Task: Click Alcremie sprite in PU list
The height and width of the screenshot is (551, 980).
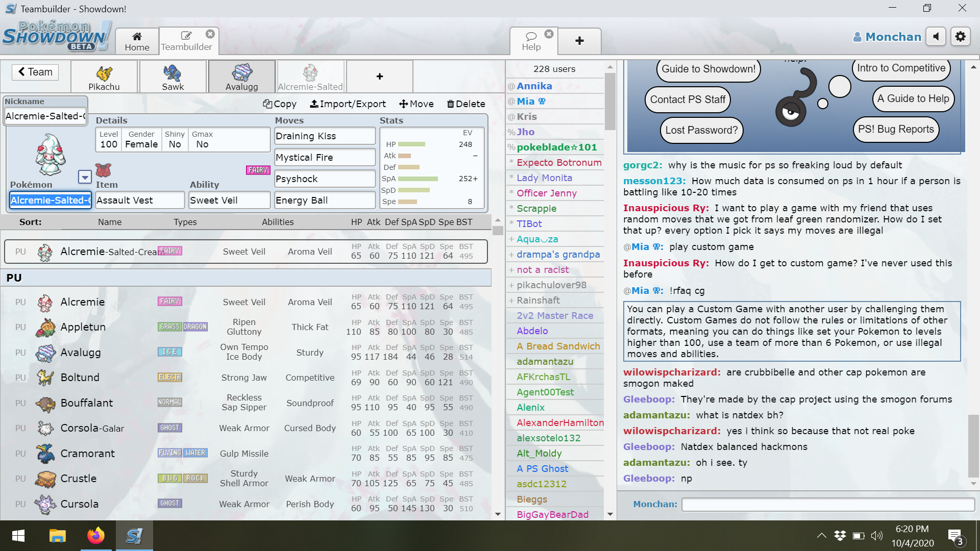Action: tap(45, 302)
